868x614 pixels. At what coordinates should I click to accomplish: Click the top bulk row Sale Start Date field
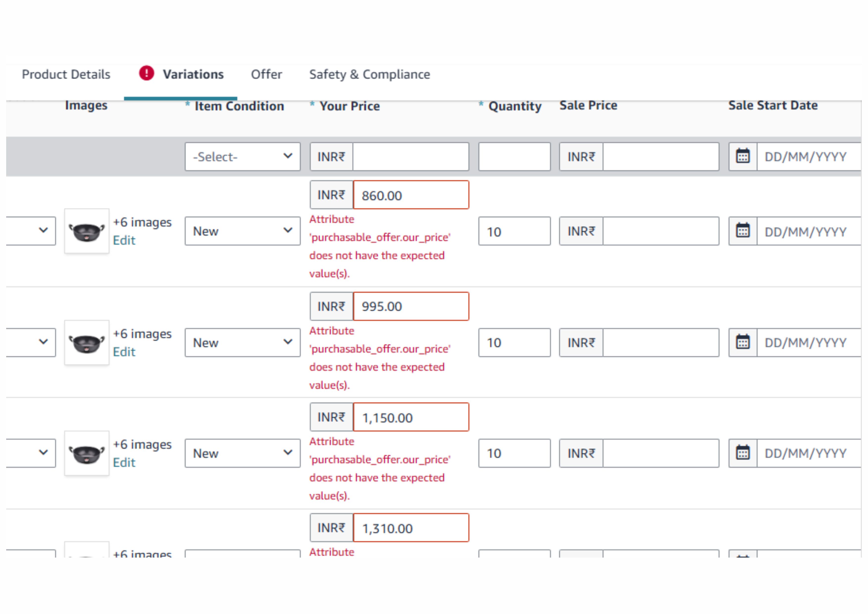[809, 157]
